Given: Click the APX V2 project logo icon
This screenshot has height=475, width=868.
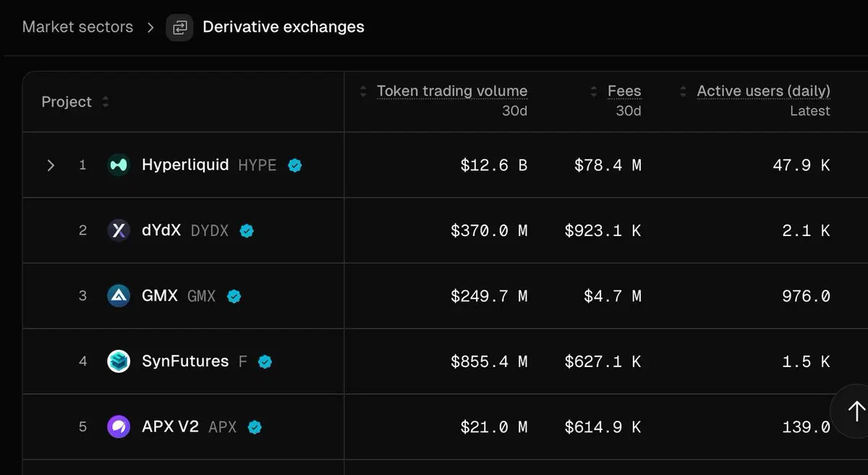Looking at the screenshot, I should [119, 426].
